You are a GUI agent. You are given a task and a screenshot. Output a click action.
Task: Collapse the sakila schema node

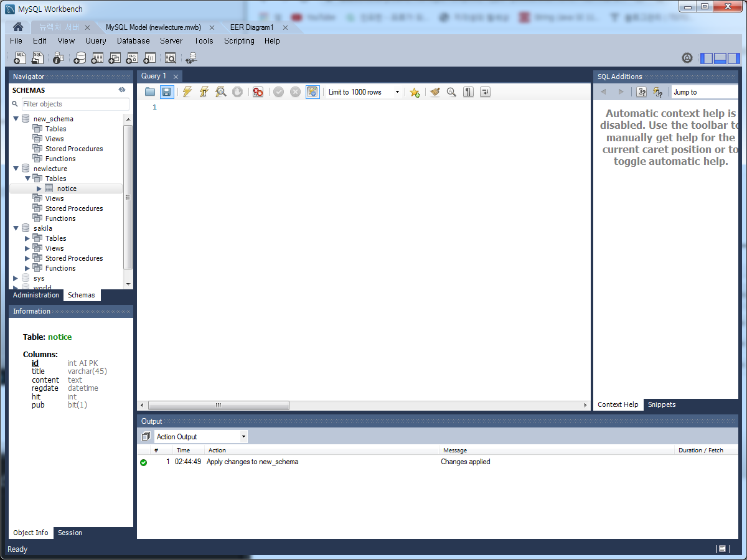pos(16,228)
